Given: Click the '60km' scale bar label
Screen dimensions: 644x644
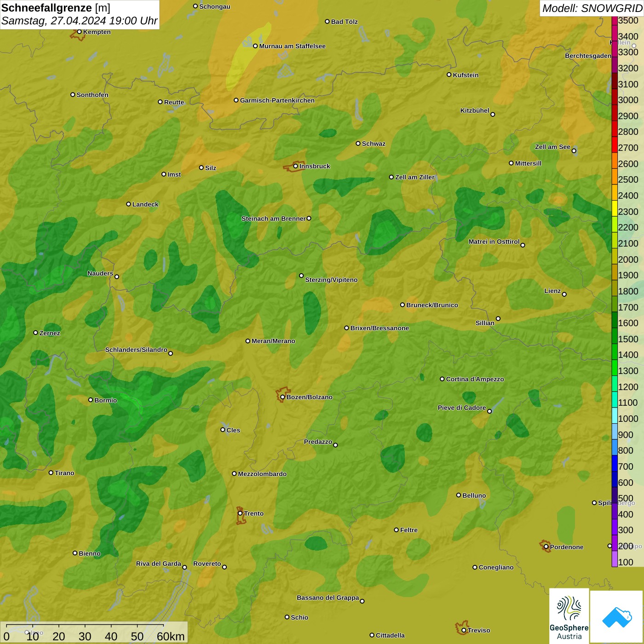Looking at the screenshot, I should coord(171,636).
